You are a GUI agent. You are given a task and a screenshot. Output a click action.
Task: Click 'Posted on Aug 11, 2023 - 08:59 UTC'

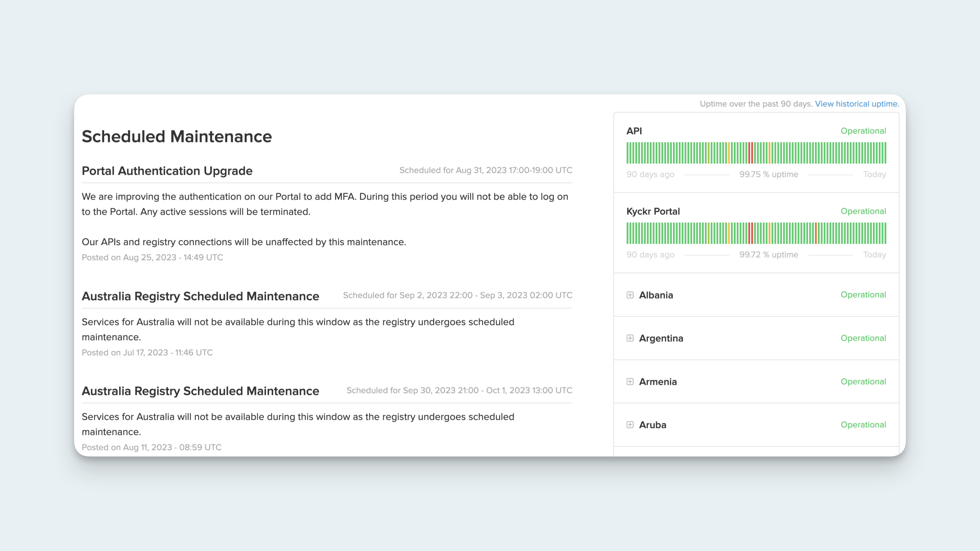click(x=151, y=447)
